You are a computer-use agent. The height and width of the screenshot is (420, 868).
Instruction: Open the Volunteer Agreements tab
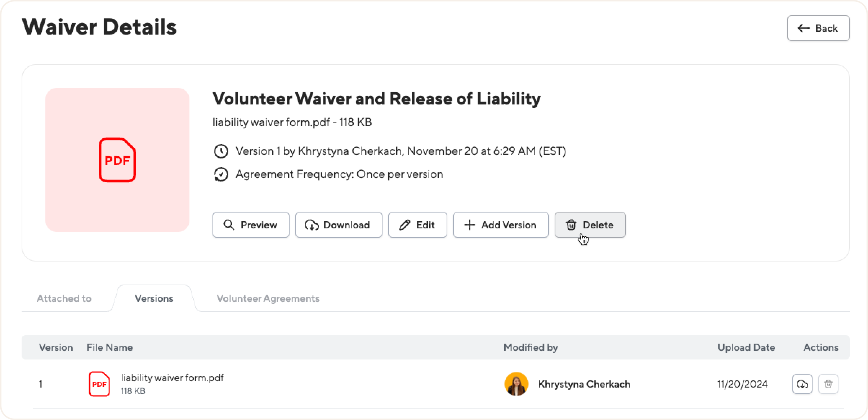(x=268, y=298)
